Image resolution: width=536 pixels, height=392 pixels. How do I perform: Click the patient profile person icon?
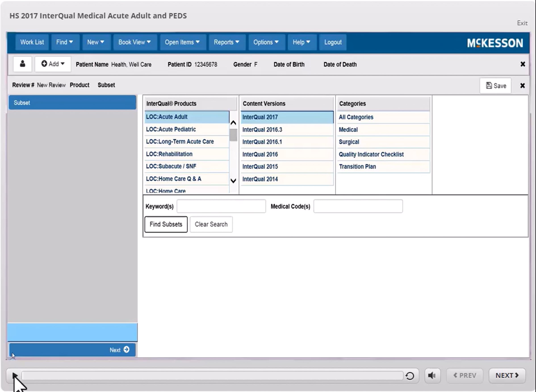(22, 64)
